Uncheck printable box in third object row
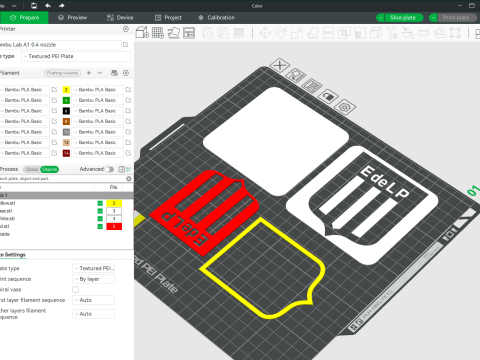480x360 pixels. click(x=100, y=219)
